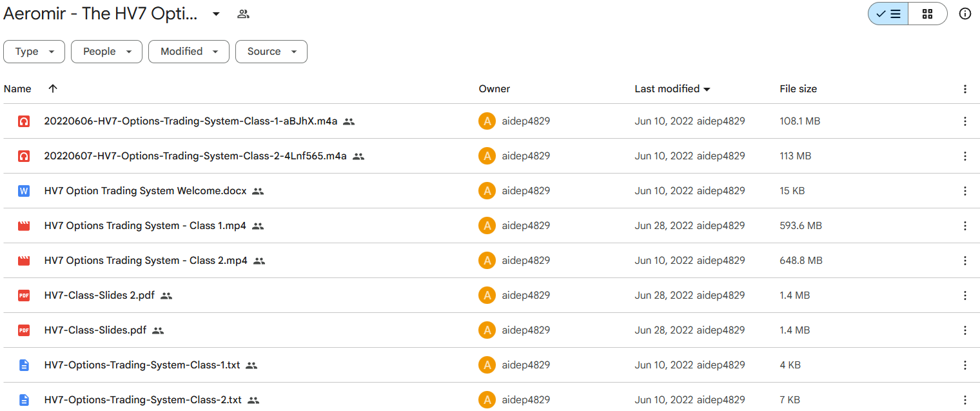The width and height of the screenshot is (980, 411).
Task: Click the video icon of Class 1.mp4
Action: tap(24, 226)
